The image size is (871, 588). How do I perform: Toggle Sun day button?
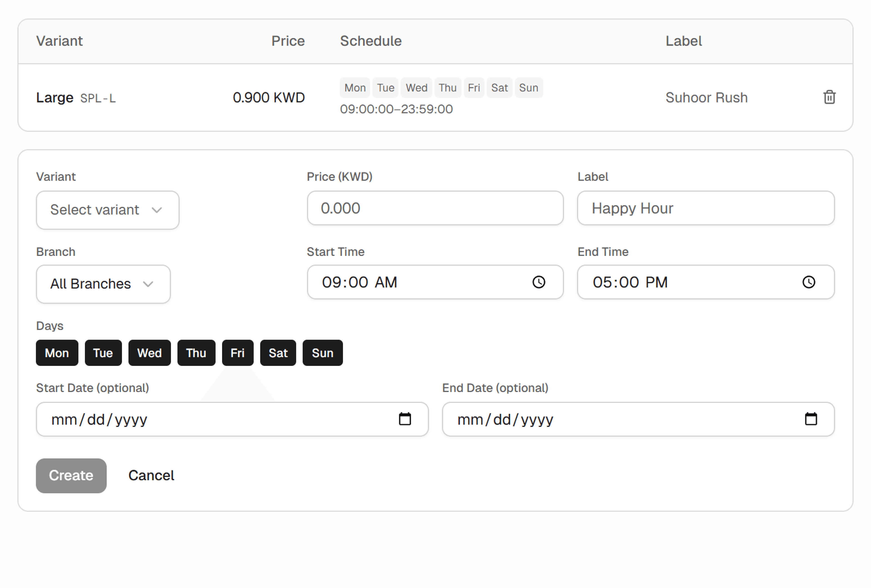pos(322,353)
